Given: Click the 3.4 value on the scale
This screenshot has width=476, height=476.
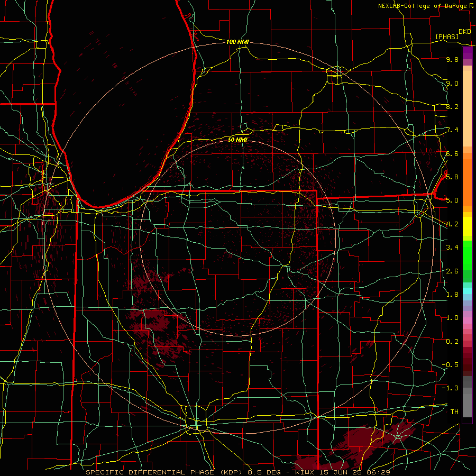Looking at the screenshot, I should tap(452, 247).
